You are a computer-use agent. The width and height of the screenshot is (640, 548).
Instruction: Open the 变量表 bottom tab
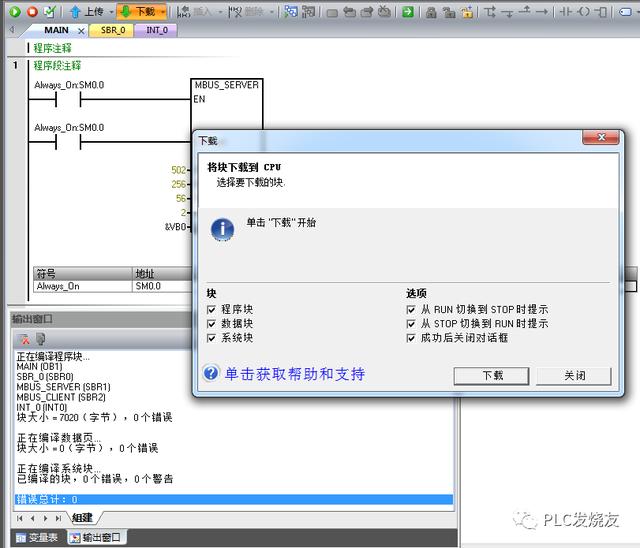36,538
